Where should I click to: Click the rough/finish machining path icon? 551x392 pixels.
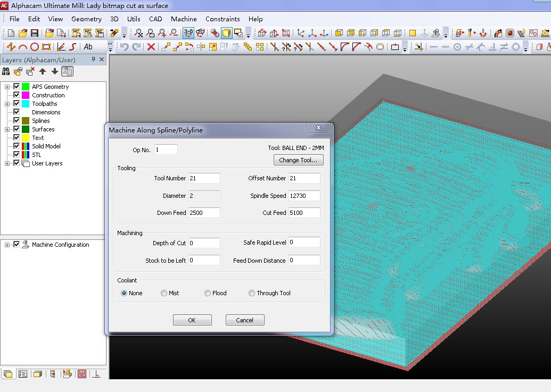pyautogui.click(x=498, y=33)
